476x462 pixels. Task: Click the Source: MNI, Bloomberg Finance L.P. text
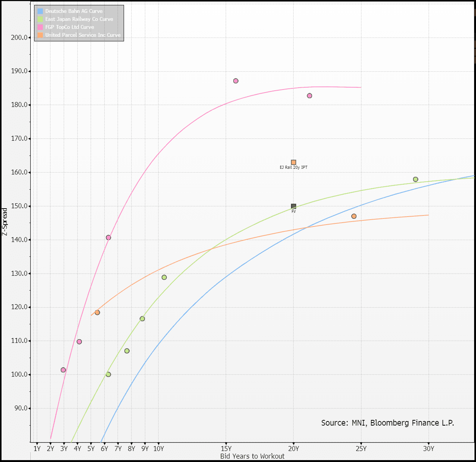coord(387,423)
